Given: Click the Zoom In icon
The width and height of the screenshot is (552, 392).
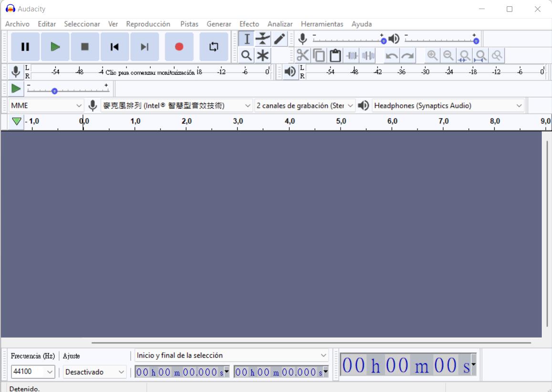Looking at the screenshot, I should (432, 56).
